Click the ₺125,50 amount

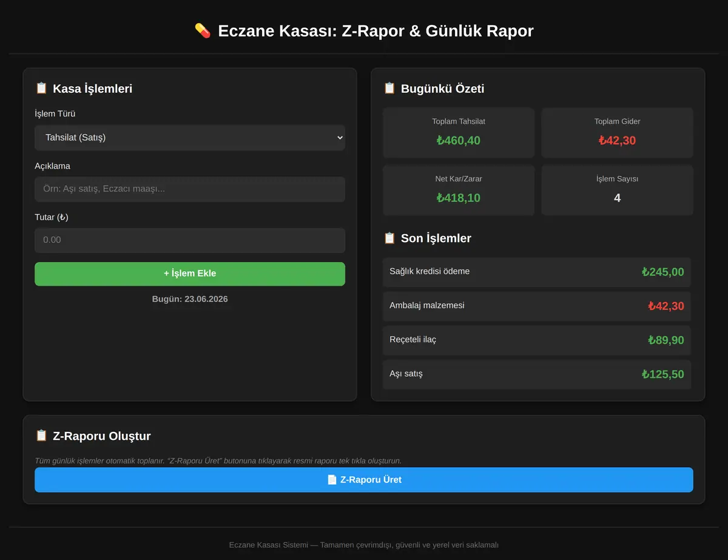coord(663,374)
